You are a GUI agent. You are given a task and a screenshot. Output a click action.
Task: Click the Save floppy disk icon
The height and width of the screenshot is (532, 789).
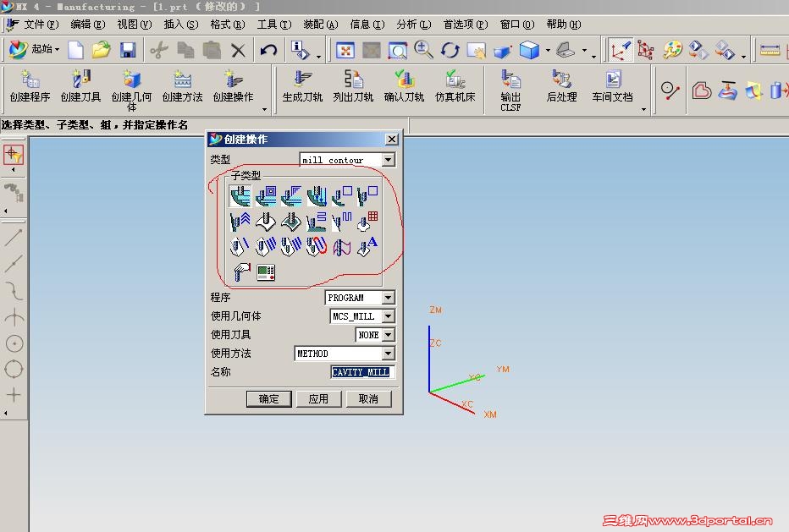pos(128,50)
